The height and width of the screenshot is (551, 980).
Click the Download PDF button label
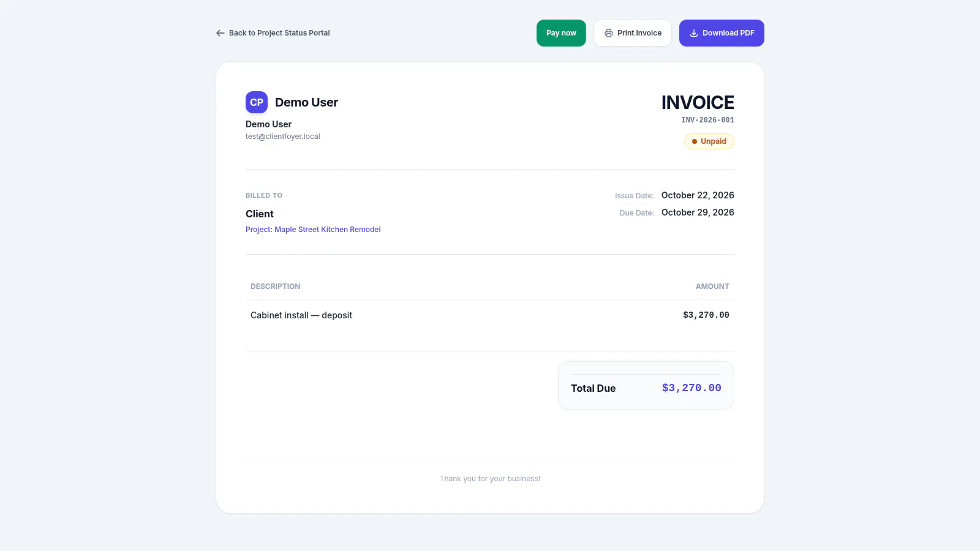point(728,33)
